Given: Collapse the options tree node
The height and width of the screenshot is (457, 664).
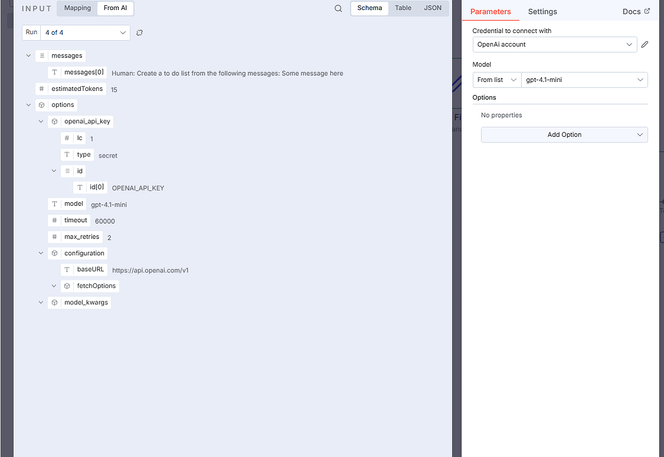Looking at the screenshot, I should point(28,104).
